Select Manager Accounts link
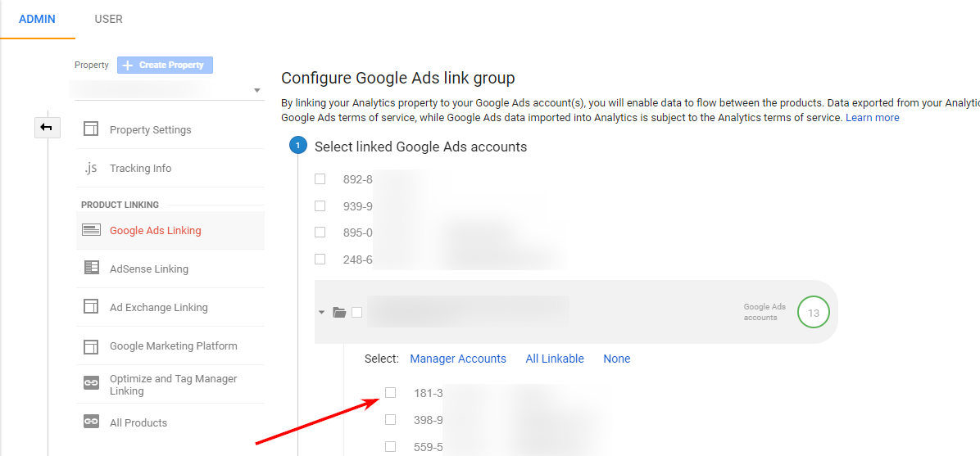The width and height of the screenshot is (980, 456). (458, 359)
